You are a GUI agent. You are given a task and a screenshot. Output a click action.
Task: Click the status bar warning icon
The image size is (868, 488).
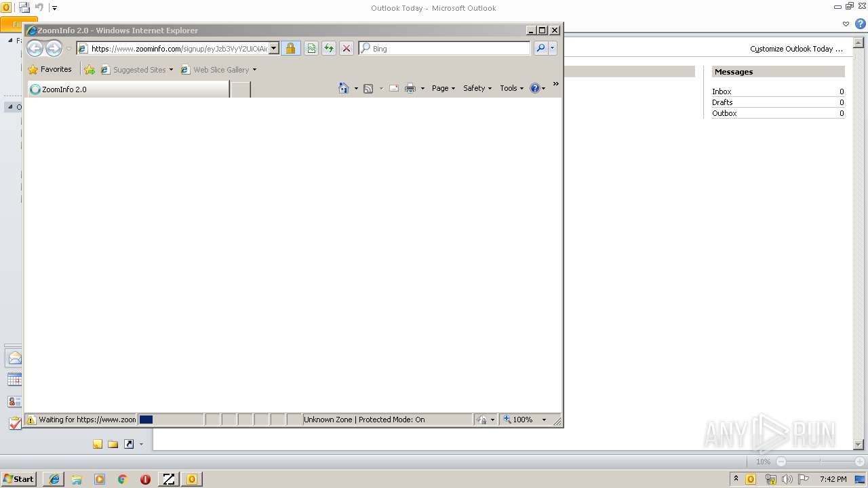click(x=31, y=420)
